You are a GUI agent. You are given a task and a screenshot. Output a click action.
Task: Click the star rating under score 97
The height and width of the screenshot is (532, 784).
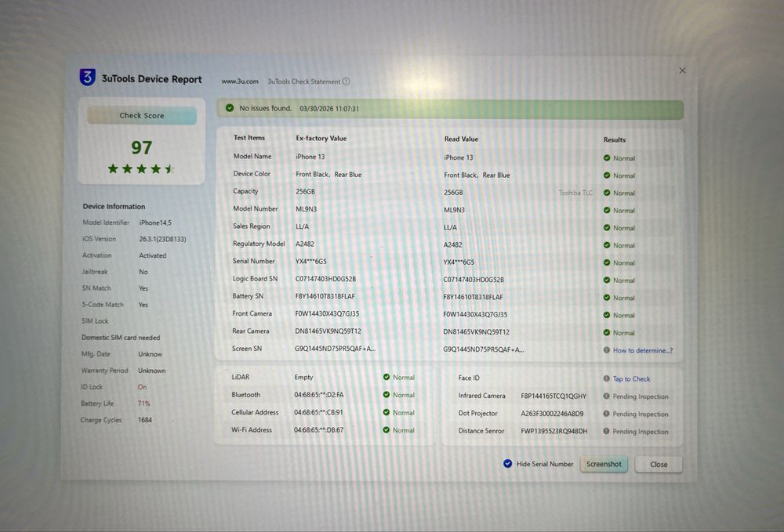pos(141,168)
